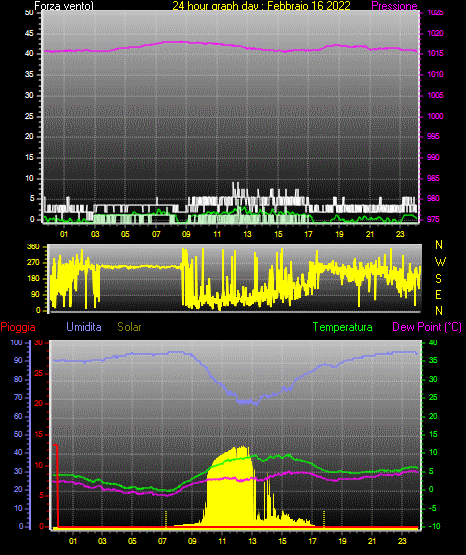
Task: Click the Umidita legend label
Action: point(84,327)
